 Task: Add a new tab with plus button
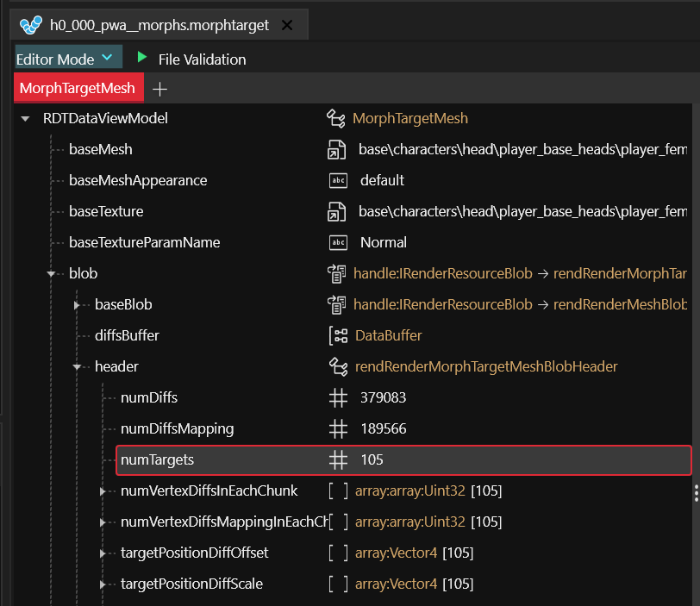159,89
